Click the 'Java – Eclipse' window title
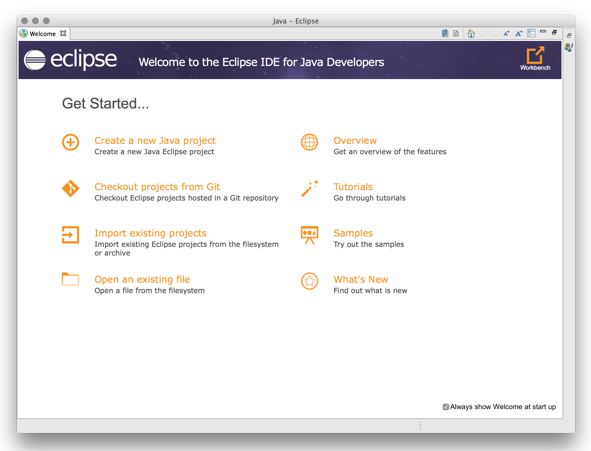The width and height of the screenshot is (591, 451). point(296,21)
